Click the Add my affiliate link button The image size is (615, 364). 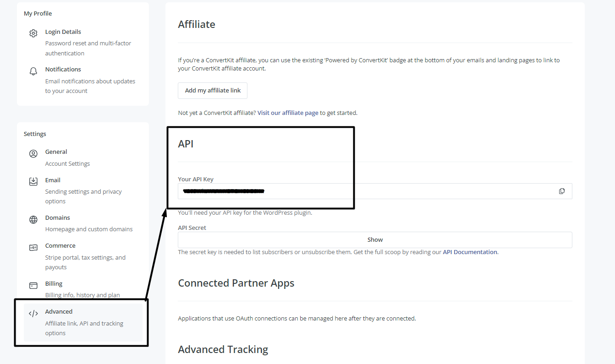click(213, 91)
